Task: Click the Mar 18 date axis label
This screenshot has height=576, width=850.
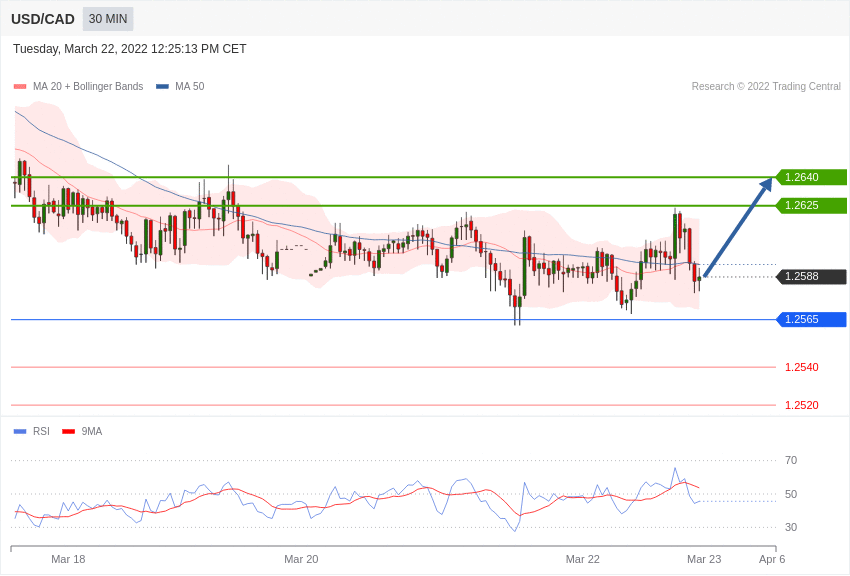Action: (x=68, y=559)
